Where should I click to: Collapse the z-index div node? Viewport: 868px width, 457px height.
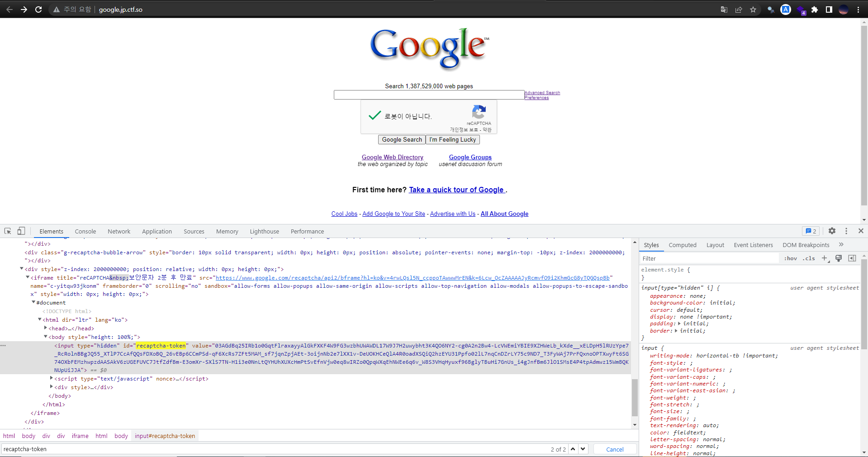[22, 269]
